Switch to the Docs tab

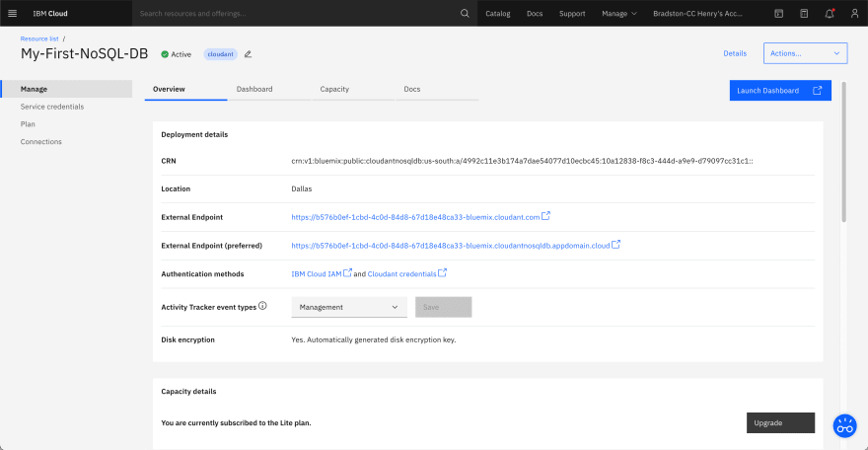(x=436, y=89)
